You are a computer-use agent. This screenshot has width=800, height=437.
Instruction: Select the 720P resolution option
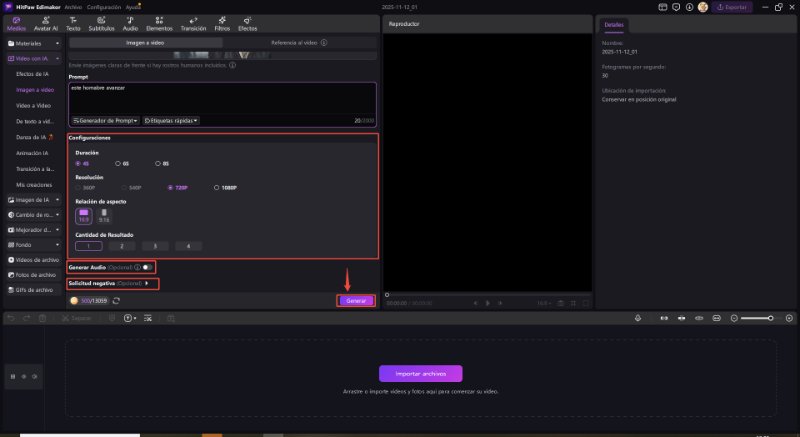tap(178, 188)
